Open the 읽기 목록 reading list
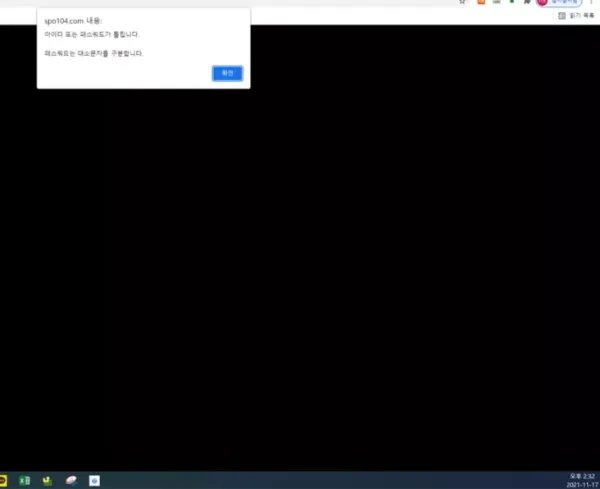 pos(576,16)
